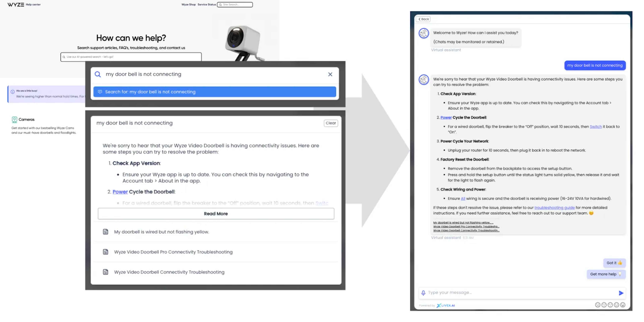Viewport: 644px width, 322px height.
Task: Rate chat with the neutral middle face
Action: 610,305
